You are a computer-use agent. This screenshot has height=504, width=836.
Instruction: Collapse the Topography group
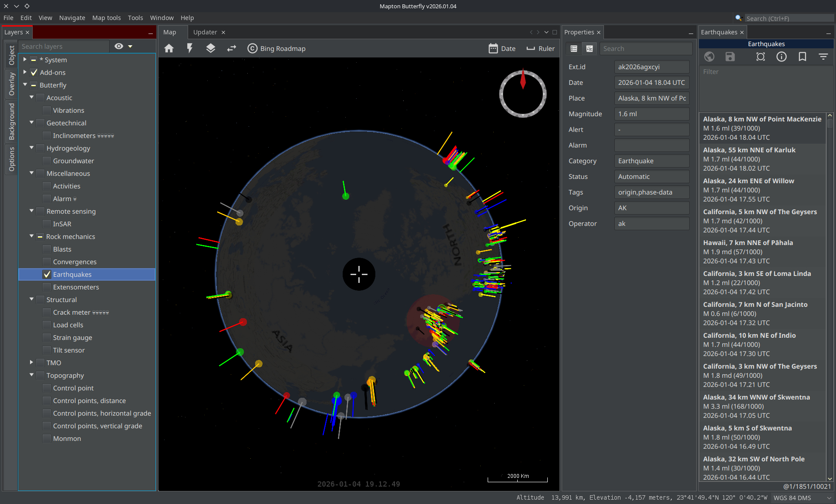(x=31, y=375)
